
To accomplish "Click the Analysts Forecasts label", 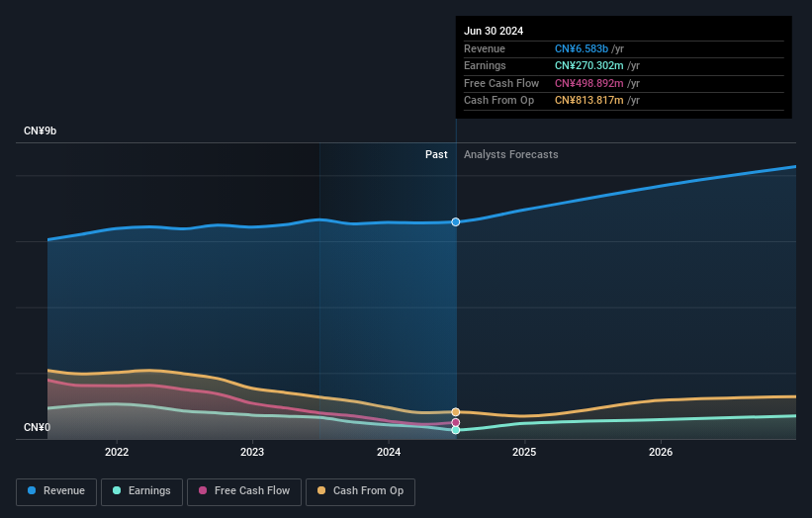I will (x=511, y=155).
